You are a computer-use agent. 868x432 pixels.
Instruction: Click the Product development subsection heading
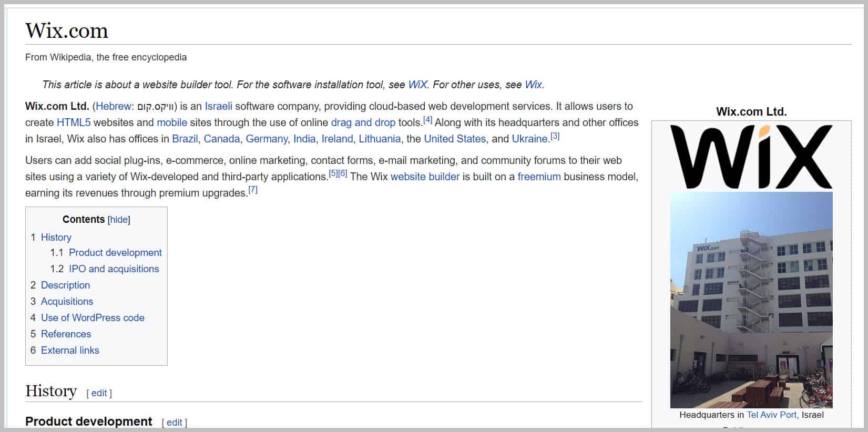click(x=89, y=421)
